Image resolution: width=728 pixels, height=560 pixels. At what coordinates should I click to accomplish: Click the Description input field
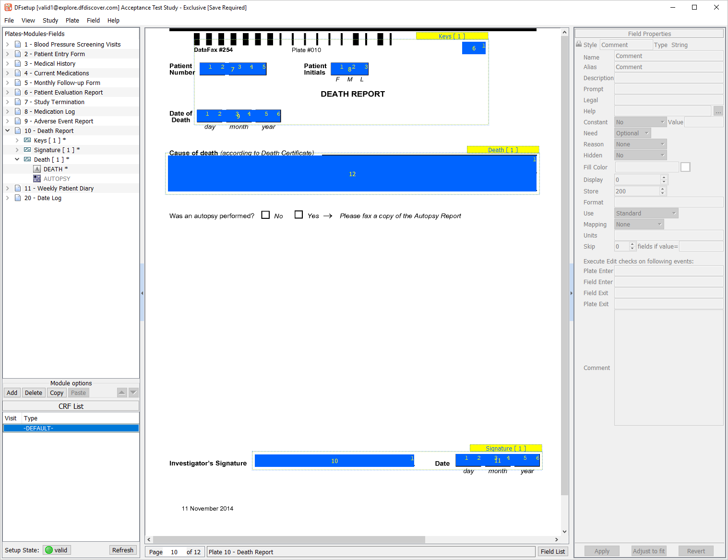coord(668,78)
